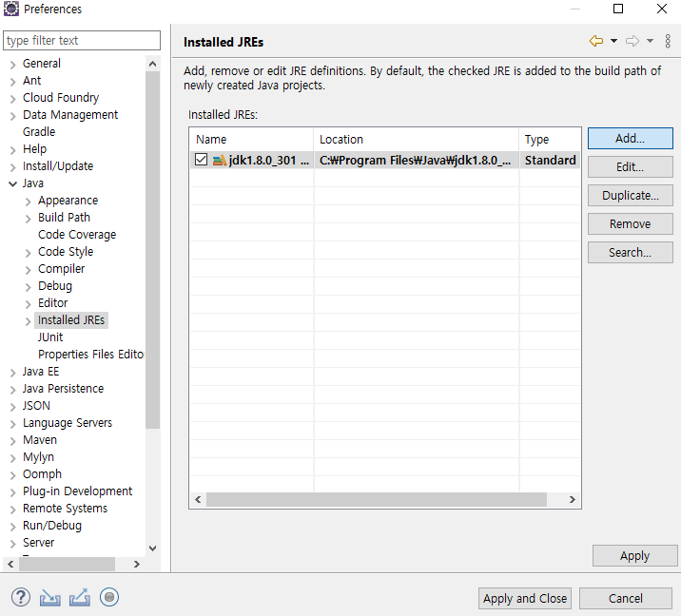This screenshot has height=616, width=681.
Task: Select Cloud Foundry in the tree
Action: pyautogui.click(x=61, y=98)
